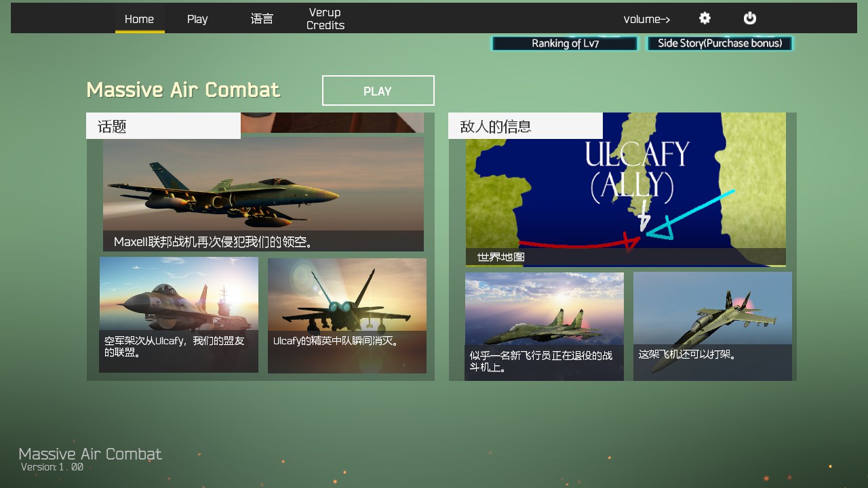The width and height of the screenshot is (868, 488).
Task: Click the power quit icon
Action: [x=749, y=18]
